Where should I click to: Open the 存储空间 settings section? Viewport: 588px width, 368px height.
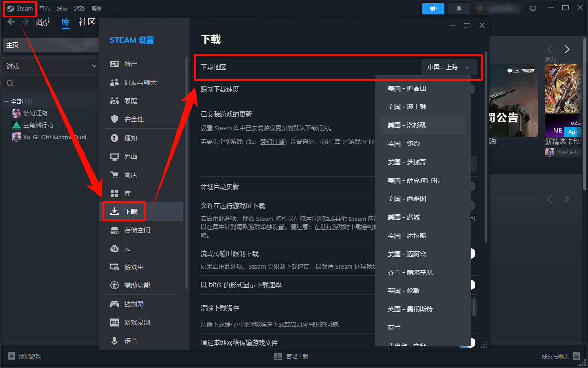(x=141, y=230)
